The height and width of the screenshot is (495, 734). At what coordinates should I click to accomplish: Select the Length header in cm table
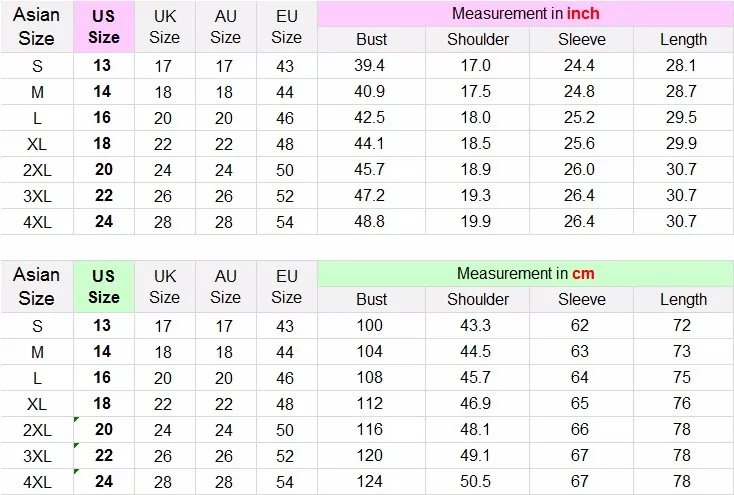pyautogui.click(x=683, y=299)
